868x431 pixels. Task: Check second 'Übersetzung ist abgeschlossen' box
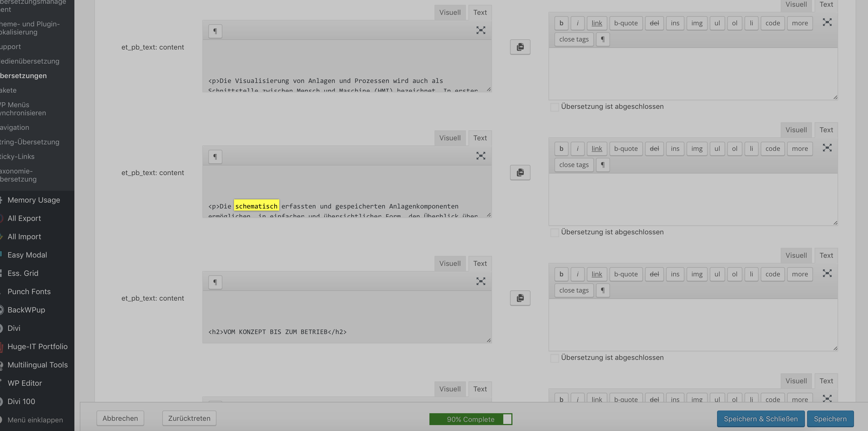tap(554, 233)
